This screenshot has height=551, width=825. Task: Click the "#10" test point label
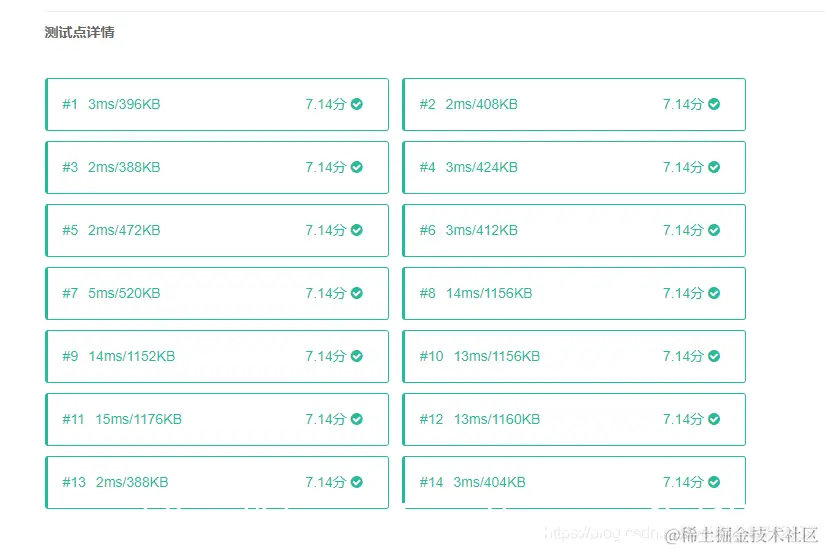(x=431, y=356)
